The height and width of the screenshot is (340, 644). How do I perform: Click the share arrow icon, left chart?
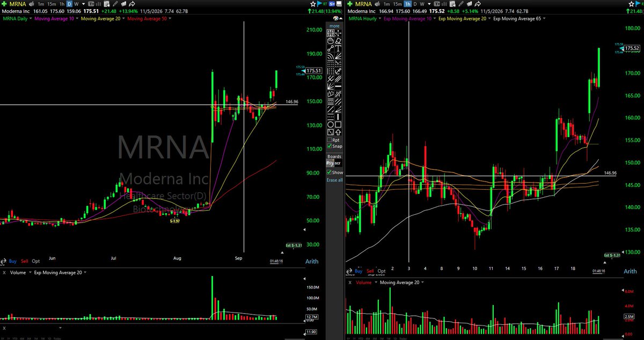[131, 4]
